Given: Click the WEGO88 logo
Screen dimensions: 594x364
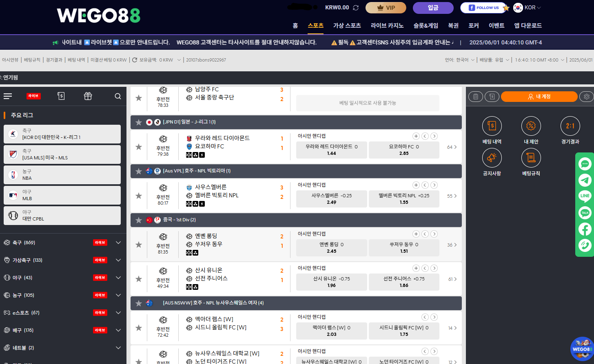Looking at the screenshot, I should click(98, 15).
